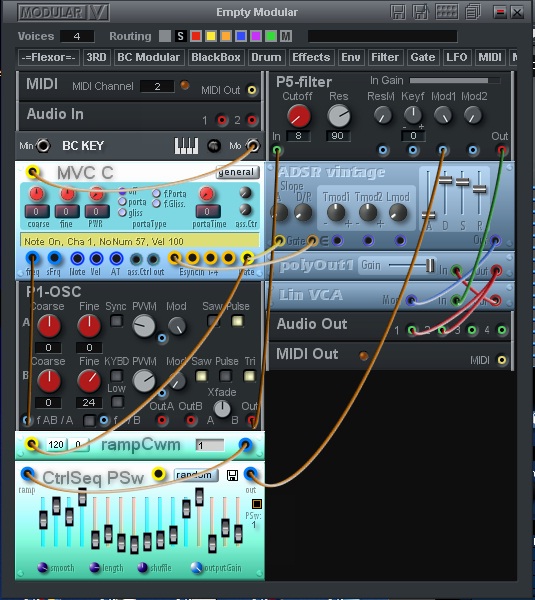The width and height of the screenshot is (535, 600).
Task: Click the OutB jack on P1-OSC
Action: [x=191, y=420]
